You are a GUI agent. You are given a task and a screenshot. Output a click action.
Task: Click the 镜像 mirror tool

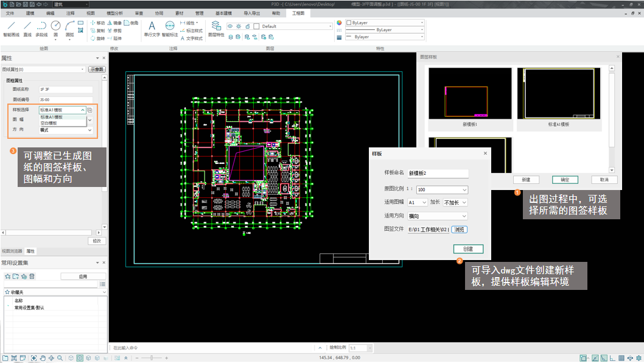coord(114,23)
